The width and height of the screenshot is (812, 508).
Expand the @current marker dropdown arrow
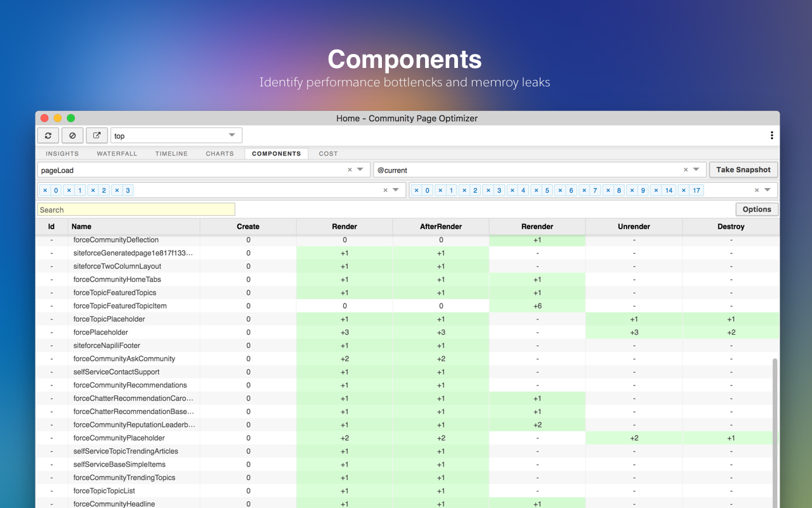pyautogui.click(x=697, y=170)
